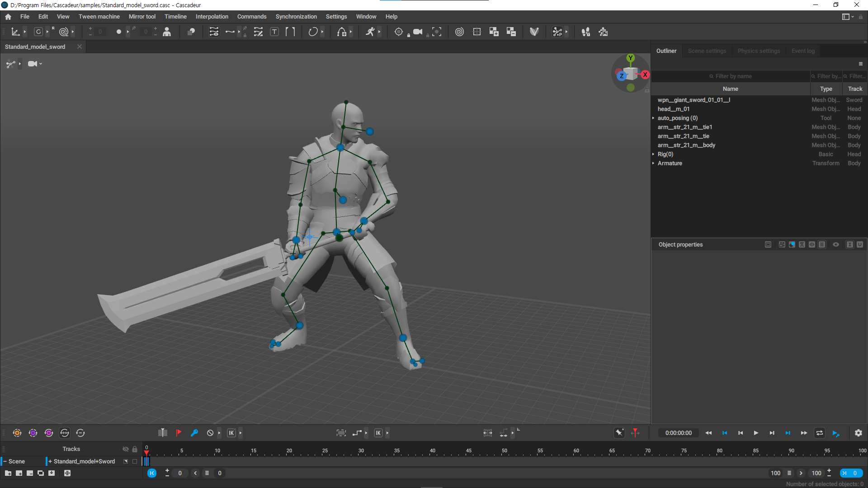Toggle loop playback button
The image size is (868, 488).
819,433
